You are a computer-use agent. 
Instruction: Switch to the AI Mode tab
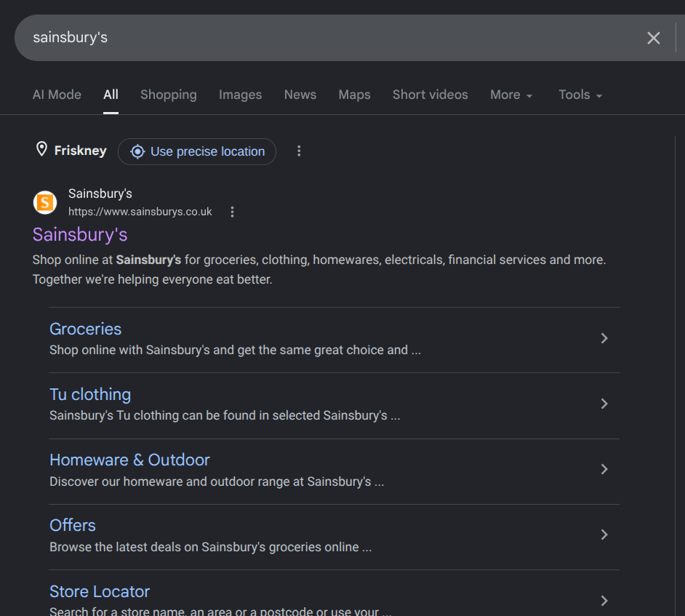(57, 95)
